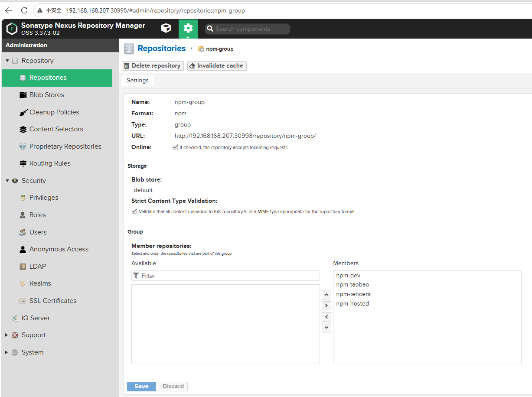Go back with the browser back arrow

[x=9, y=10]
